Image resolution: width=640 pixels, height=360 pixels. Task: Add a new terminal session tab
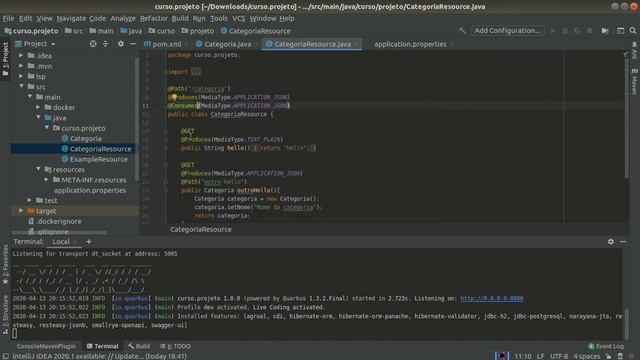[89, 242]
